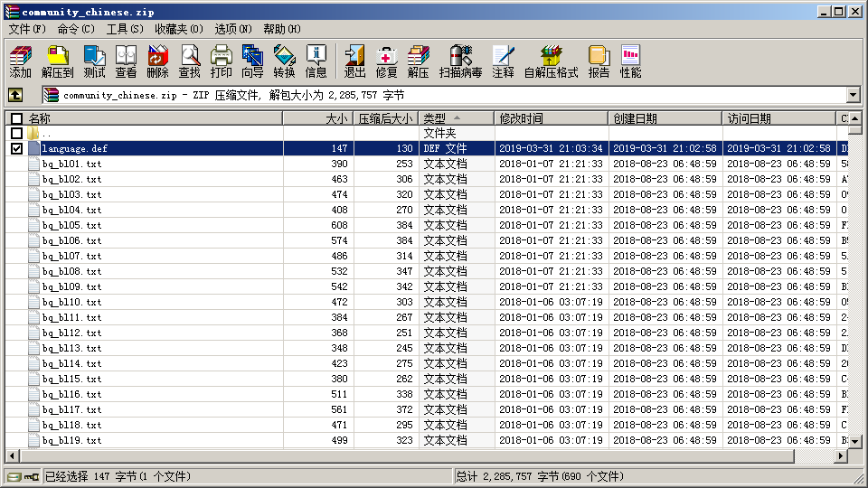Select the file bq_bl10.txt
Viewport: 868px width, 488px height.
point(72,302)
